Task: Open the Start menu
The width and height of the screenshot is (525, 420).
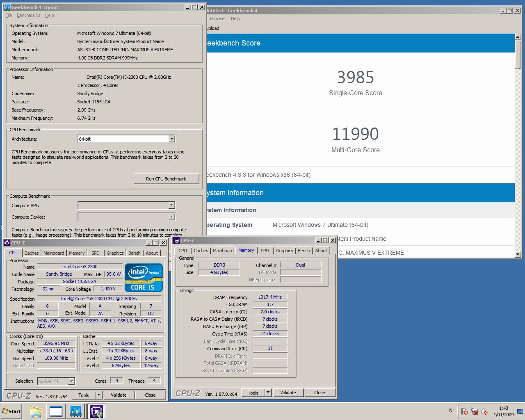Action: coord(11,411)
